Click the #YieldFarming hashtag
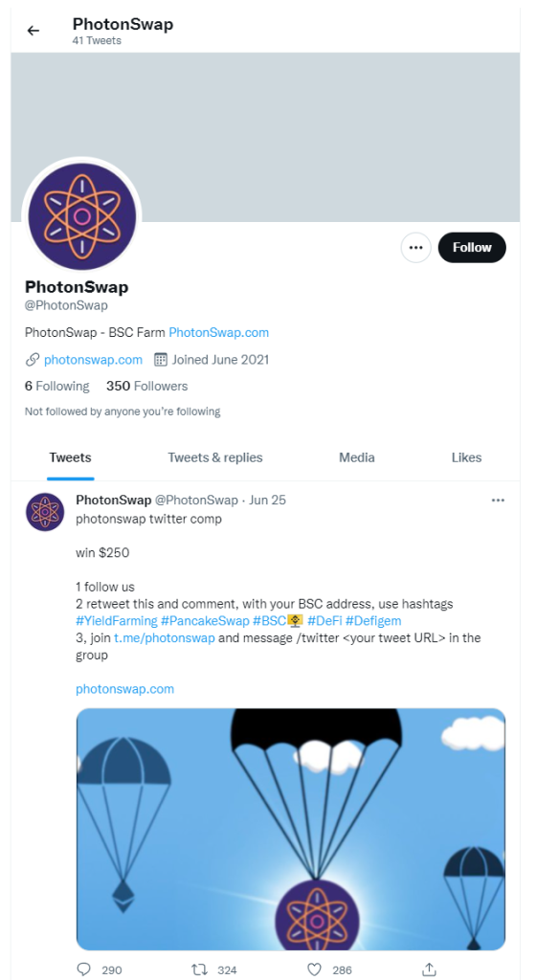This screenshot has width=536, height=980. point(116,620)
